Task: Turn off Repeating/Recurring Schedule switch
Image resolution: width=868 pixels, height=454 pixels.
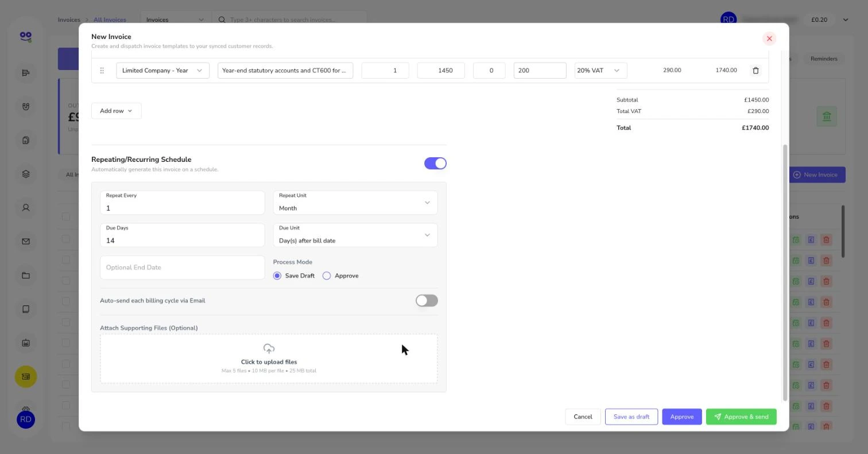Action: pyautogui.click(x=435, y=164)
